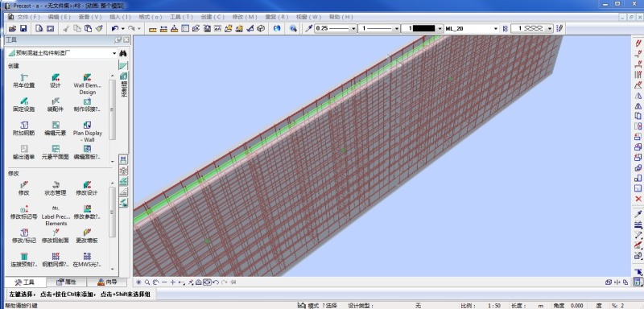This screenshot has height=309, width=644.
Task: Select the 修改标记号 tool
Action: click(24, 212)
